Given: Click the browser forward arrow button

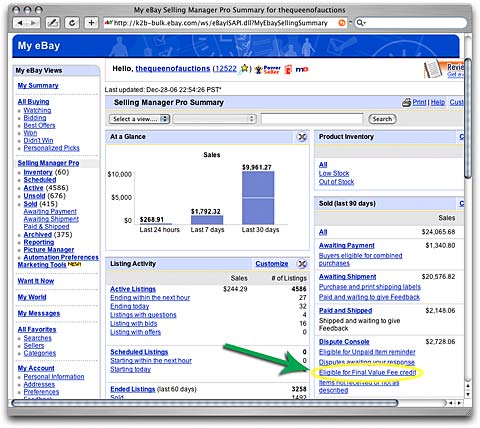Looking at the screenshot, I should 33,23.
